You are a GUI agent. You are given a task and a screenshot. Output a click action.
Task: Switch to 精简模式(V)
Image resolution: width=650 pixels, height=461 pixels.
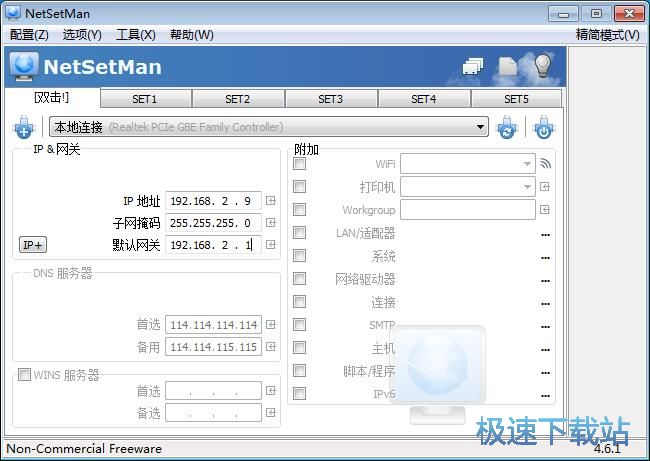[x=607, y=35]
